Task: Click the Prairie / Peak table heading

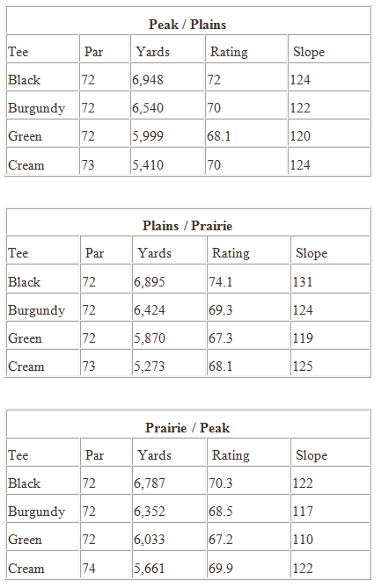Action: point(187,428)
